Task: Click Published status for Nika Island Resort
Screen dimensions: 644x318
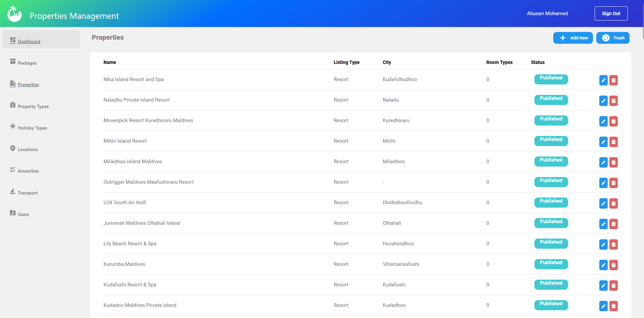Action: (551, 79)
